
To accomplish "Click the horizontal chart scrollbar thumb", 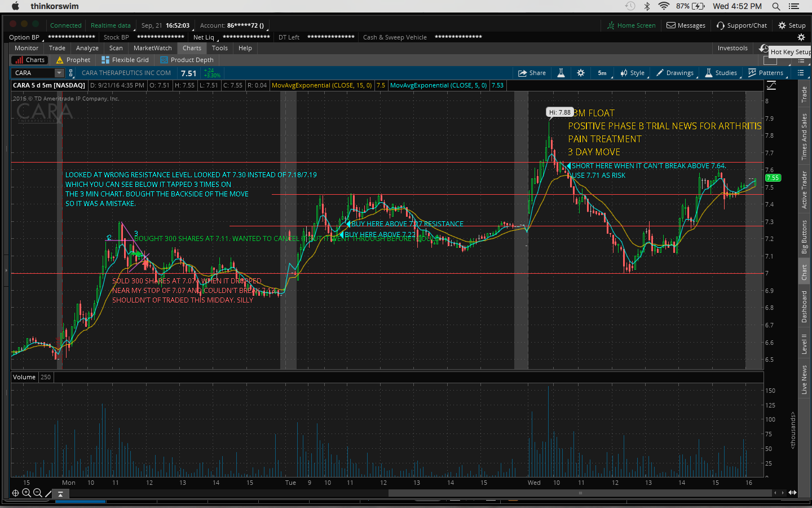I will click(580, 493).
